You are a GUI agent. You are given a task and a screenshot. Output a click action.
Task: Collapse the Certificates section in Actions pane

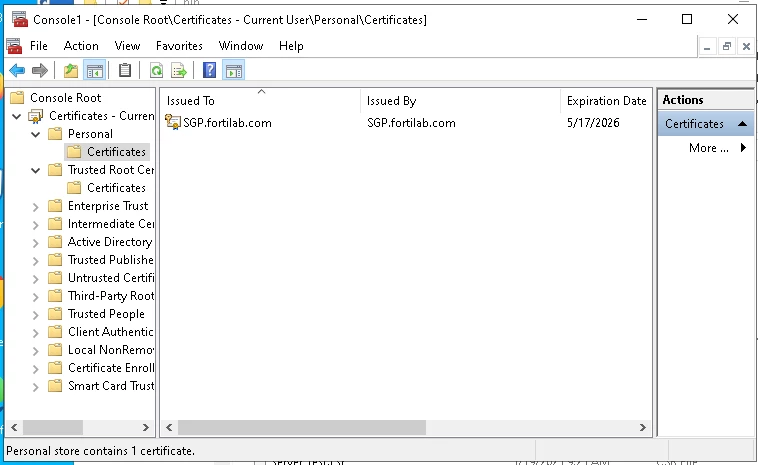(x=743, y=124)
